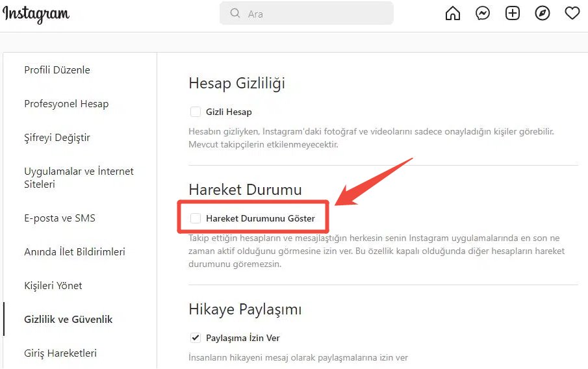Click the Hareket Durumu heading

pos(245,190)
